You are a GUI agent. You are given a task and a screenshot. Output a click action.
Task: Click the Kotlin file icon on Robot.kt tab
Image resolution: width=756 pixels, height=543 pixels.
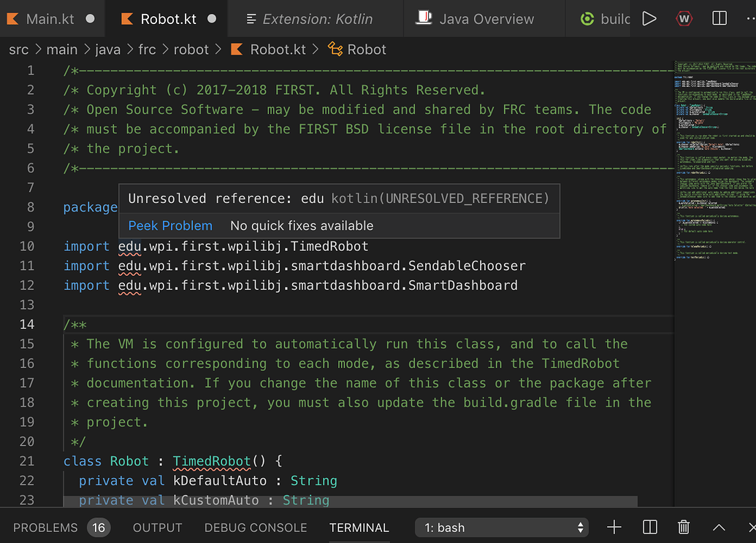pos(127,19)
